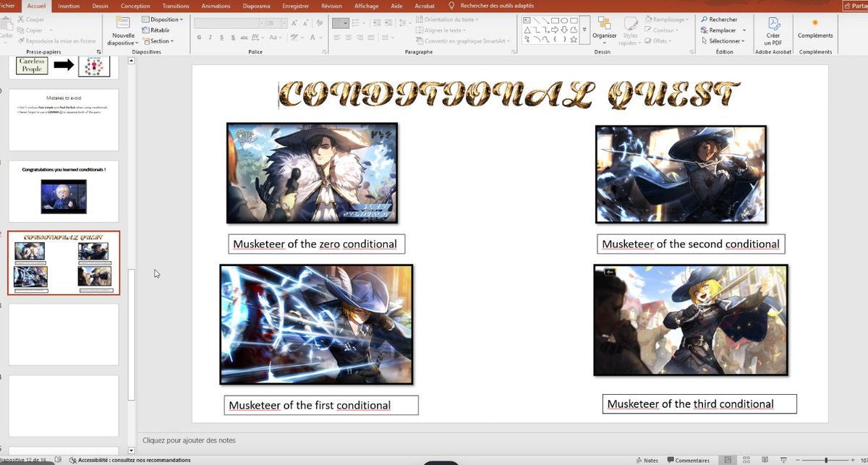This screenshot has width=868, height=465.
Task: Select the triangle shape in gallery
Action: click(527, 30)
